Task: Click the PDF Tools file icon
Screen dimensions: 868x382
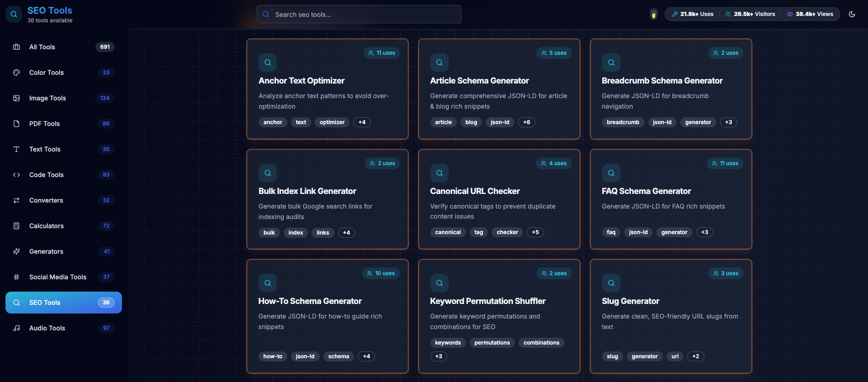Action: [16, 124]
